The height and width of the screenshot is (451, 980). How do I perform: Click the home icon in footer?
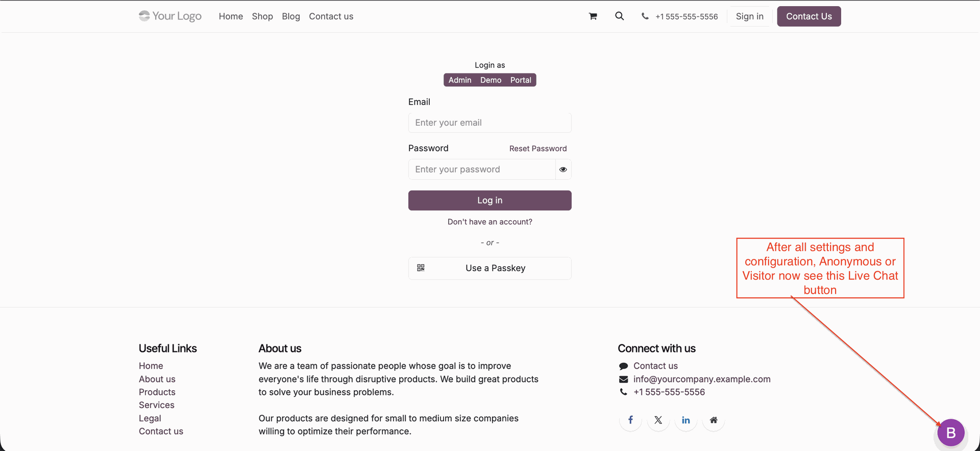[714, 420]
